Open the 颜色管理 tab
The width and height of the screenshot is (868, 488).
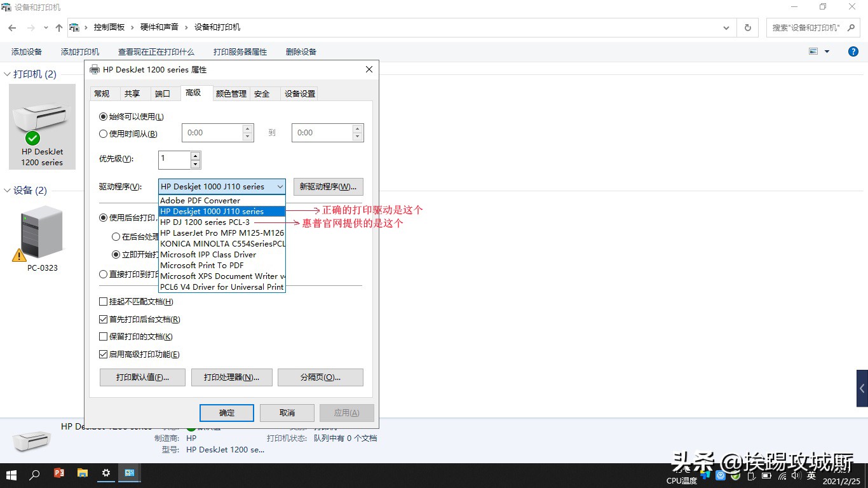(231, 93)
